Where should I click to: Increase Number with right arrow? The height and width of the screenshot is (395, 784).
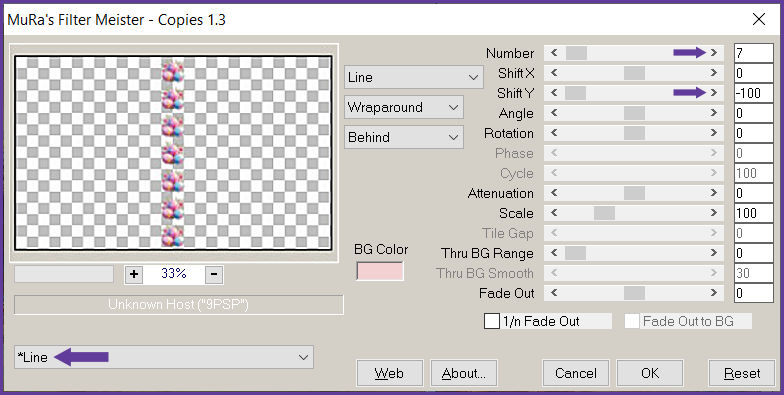tap(714, 52)
